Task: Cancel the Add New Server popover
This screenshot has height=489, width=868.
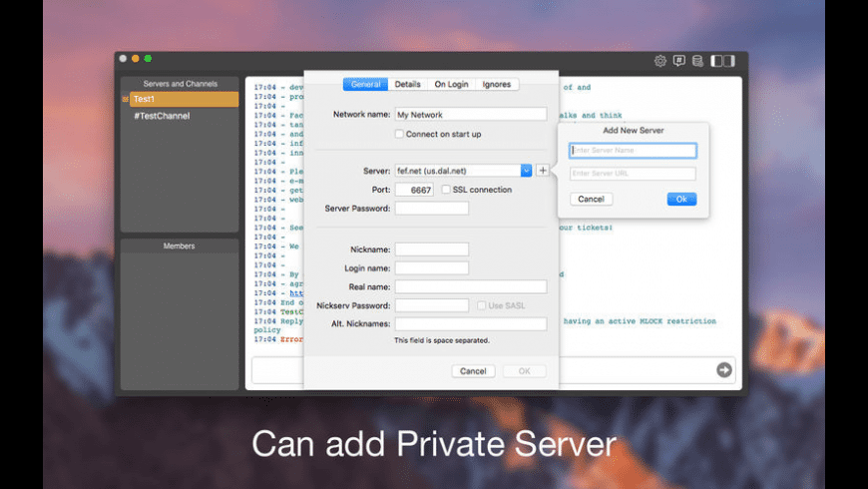Action: [x=592, y=199]
